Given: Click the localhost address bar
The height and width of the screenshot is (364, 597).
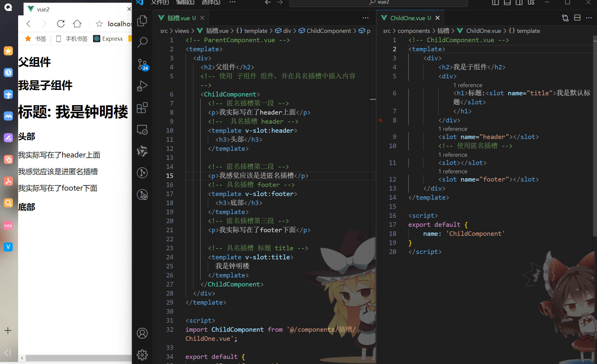Looking at the screenshot, I should (120, 24).
